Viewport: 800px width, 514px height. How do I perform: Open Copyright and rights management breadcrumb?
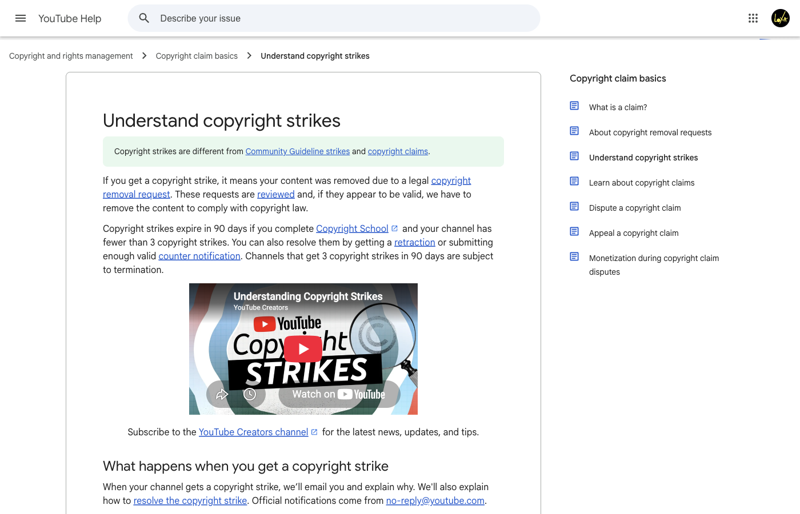[71, 56]
